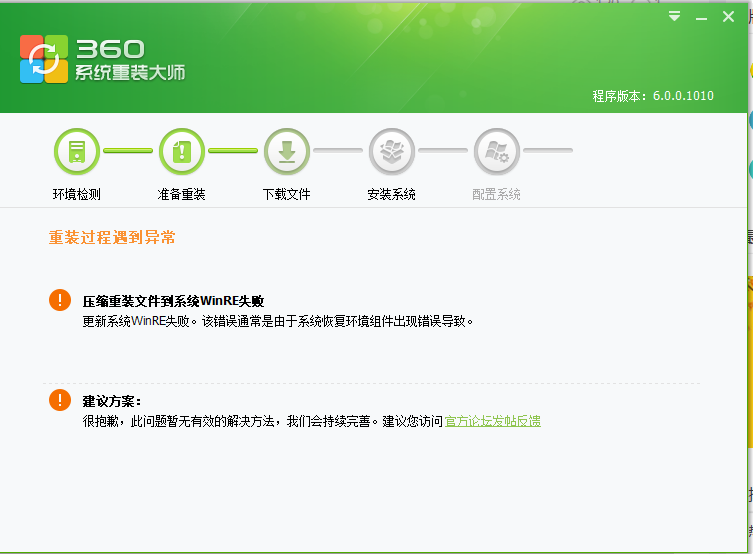Select the 准备重装 step icon
Image resolution: width=753 pixels, height=554 pixels.
point(182,151)
